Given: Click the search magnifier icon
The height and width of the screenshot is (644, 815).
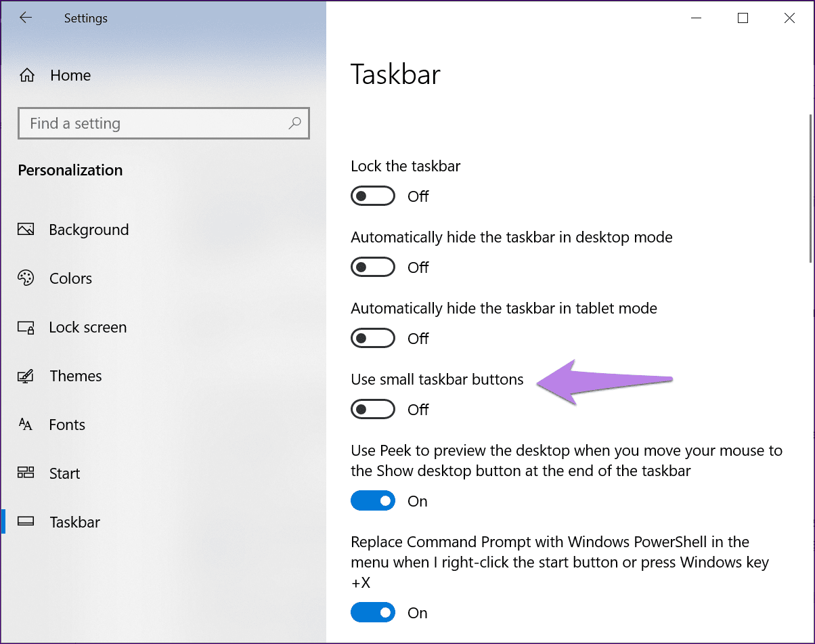Looking at the screenshot, I should [294, 123].
